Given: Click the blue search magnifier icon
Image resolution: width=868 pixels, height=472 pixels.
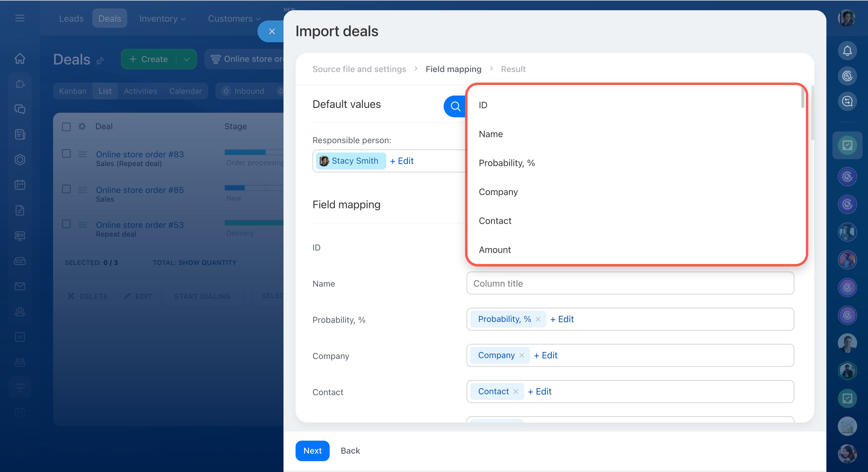Looking at the screenshot, I should 455,106.
